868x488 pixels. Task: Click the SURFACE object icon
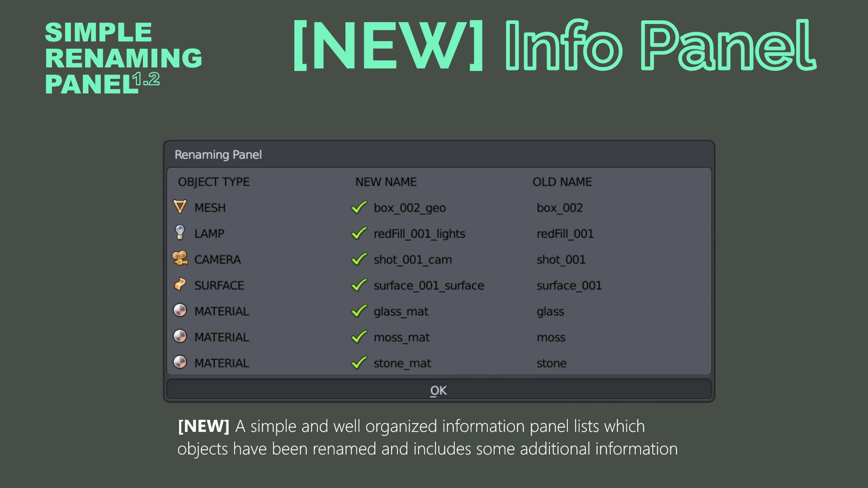[x=180, y=285]
